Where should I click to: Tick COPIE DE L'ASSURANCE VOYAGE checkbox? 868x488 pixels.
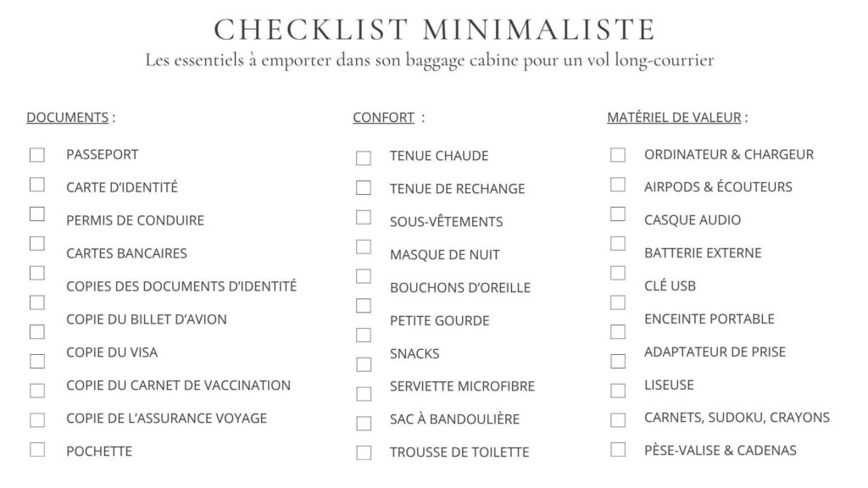[37, 420]
